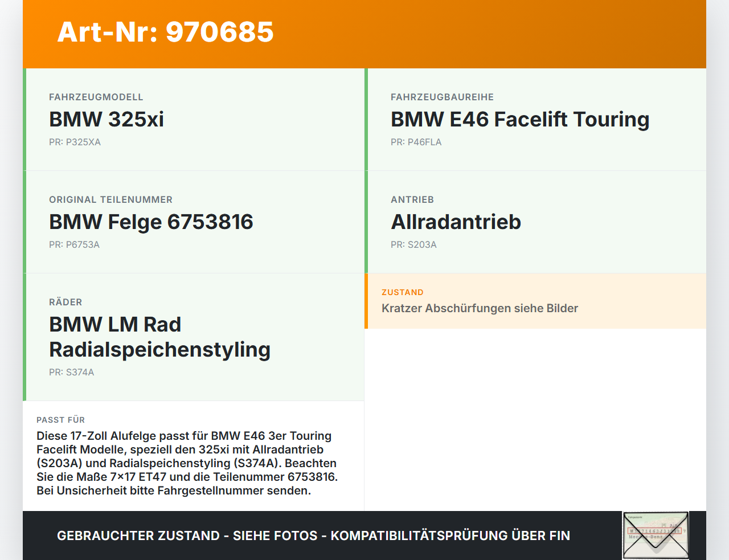Click the BMW LM Rad Radialspeichenstyling card
The height and width of the screenshot is (560, 729).
194,336
